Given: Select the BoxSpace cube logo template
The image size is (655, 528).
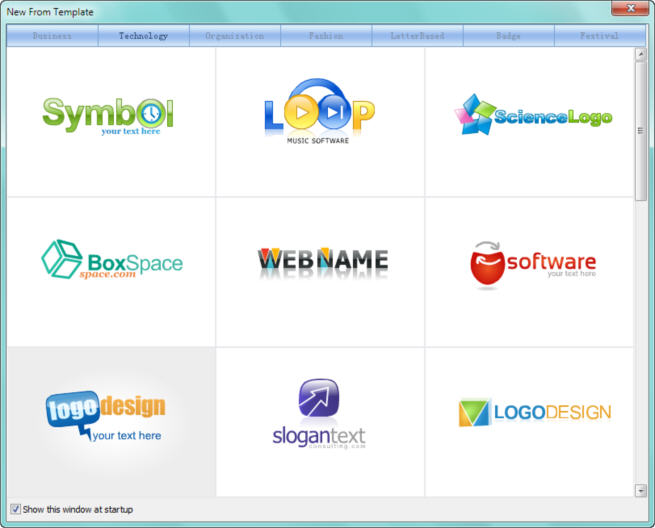Looking at the screenshot, I should (x=110, y=271).
